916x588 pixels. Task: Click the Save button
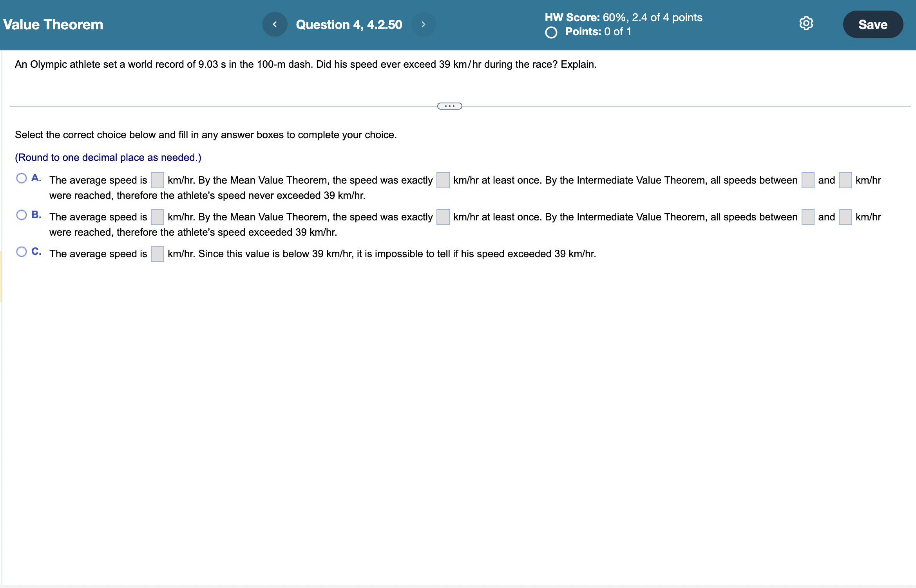(x=873, y=24)
